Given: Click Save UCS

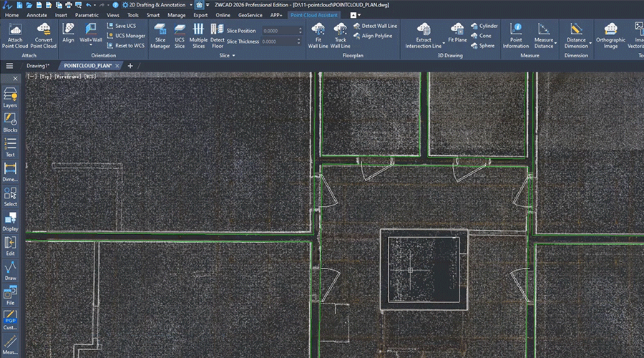Looking at the screenshot, I should [x=122, y=26].
